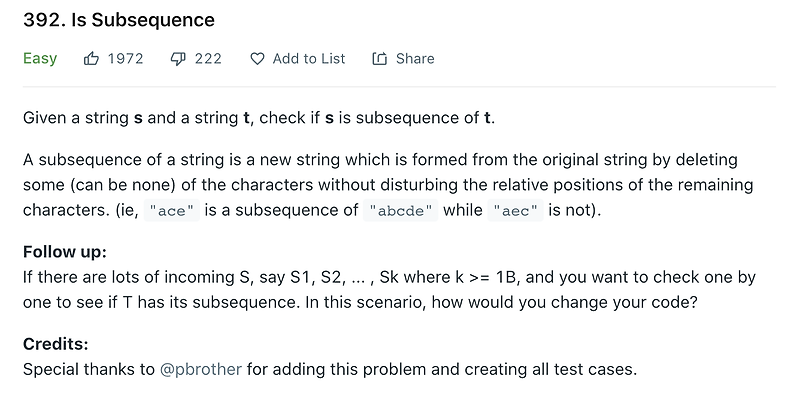Click the Credits: heading
This screenshot has height=400, width=800.
tap(56, 344)
